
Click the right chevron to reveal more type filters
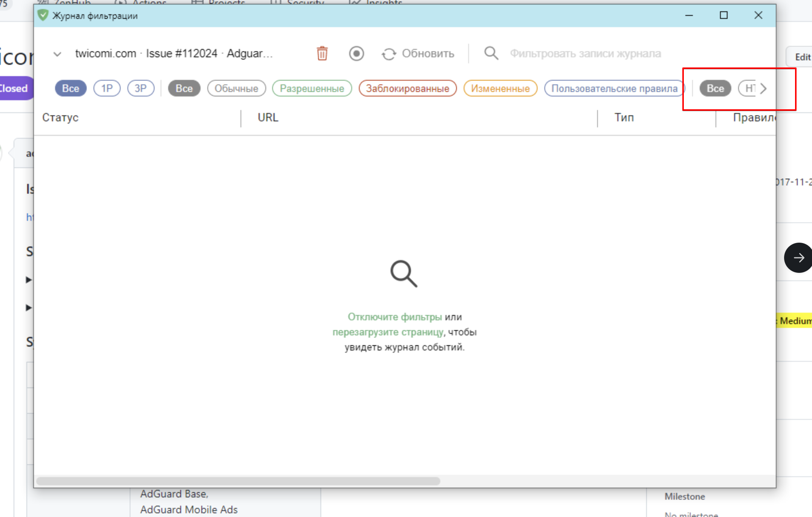point(764,88)
